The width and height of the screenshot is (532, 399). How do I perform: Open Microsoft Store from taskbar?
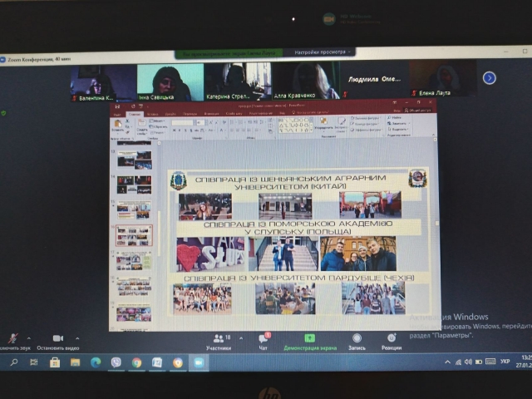[55, 362]
